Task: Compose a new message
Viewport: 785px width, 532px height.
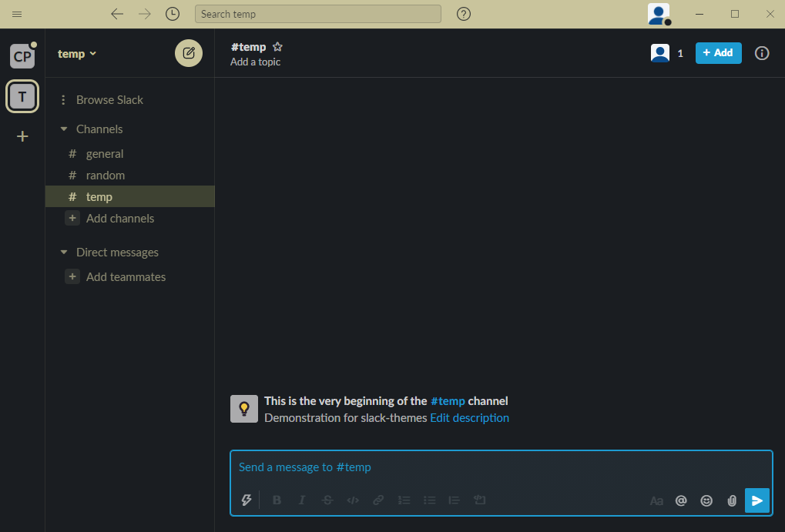Action: click(x=189, y=53)
